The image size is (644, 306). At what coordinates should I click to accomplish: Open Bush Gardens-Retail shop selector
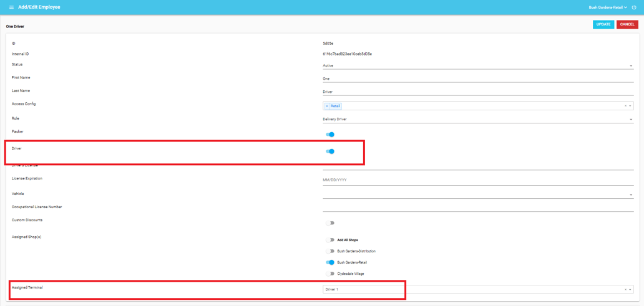pos(608,7)
